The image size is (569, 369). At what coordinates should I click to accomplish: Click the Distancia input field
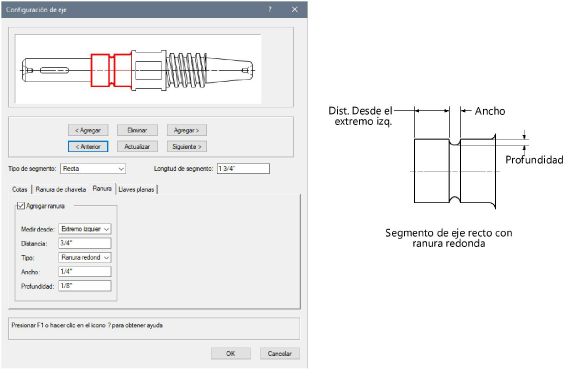click(x=85, y=243)
